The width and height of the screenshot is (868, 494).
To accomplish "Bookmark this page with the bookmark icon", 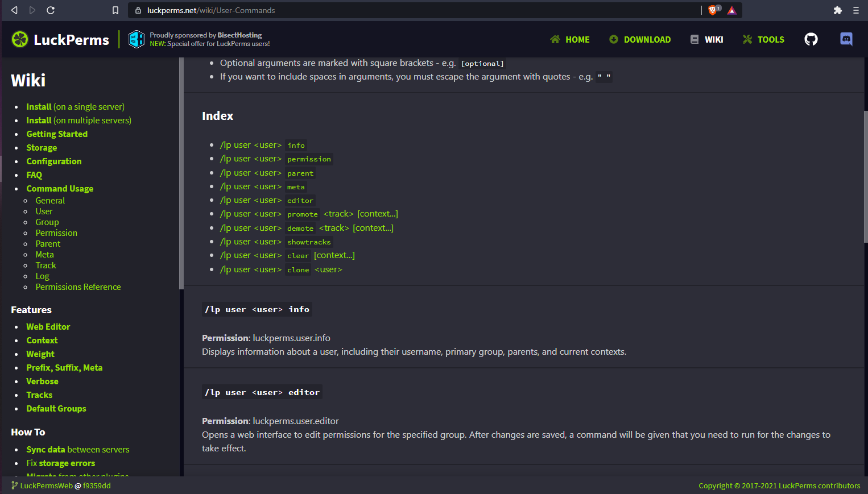I will point(115,10).
